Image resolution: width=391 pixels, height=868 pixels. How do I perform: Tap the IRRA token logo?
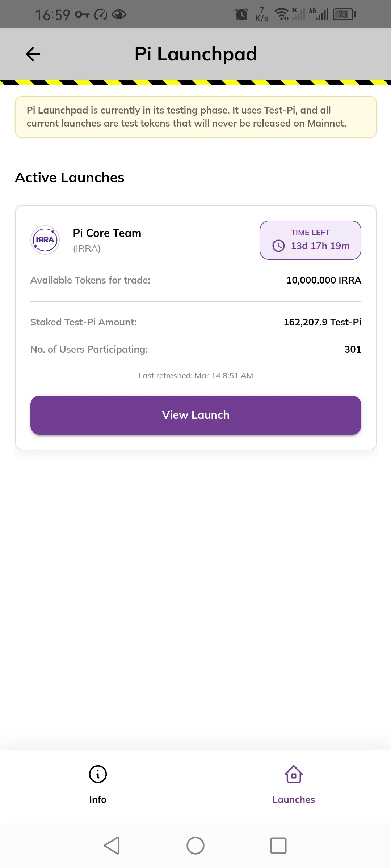pos(45,240)
